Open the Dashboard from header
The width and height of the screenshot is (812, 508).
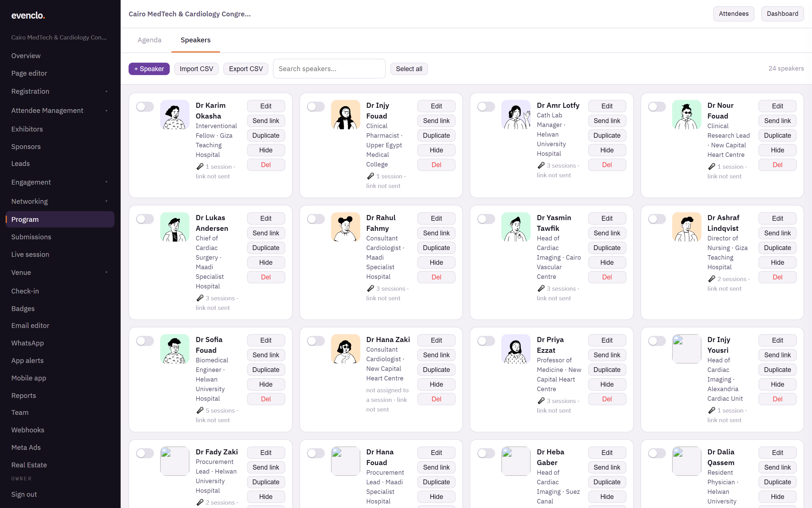click(x=782, y=14)
